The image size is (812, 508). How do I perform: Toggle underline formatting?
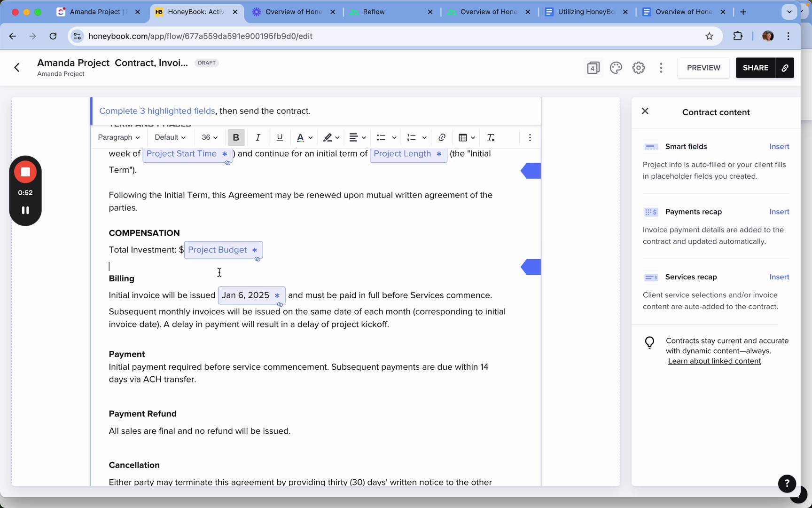280,137
